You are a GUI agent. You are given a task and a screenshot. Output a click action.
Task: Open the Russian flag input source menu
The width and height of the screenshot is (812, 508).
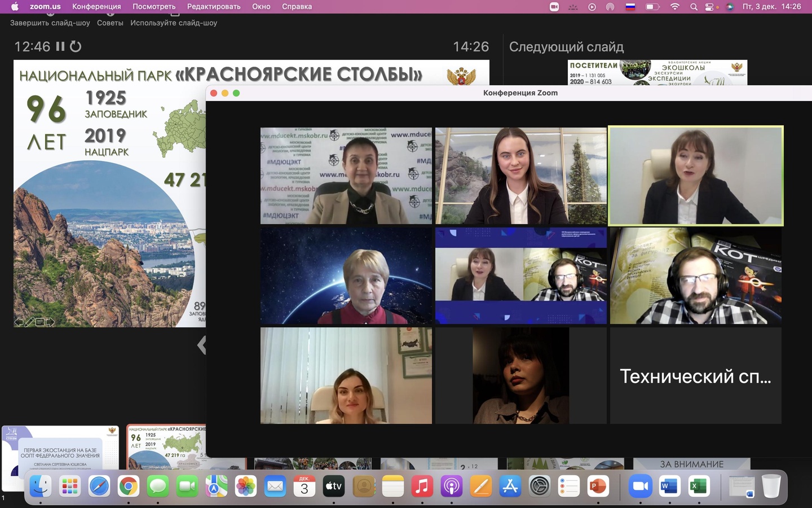pyautogui.click(x=630, y=7)
